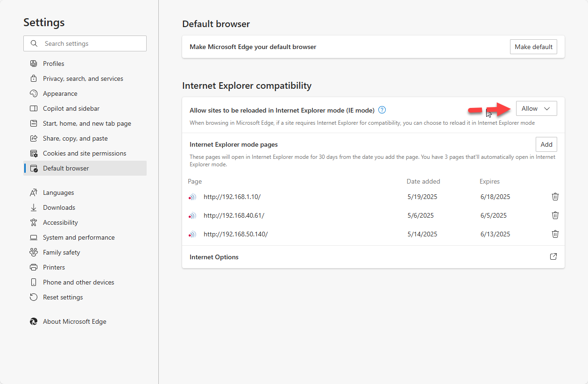588x384 pixels.
Task: Click the http://192.168.1.10/ page URL
Action: tap(232, 197)
